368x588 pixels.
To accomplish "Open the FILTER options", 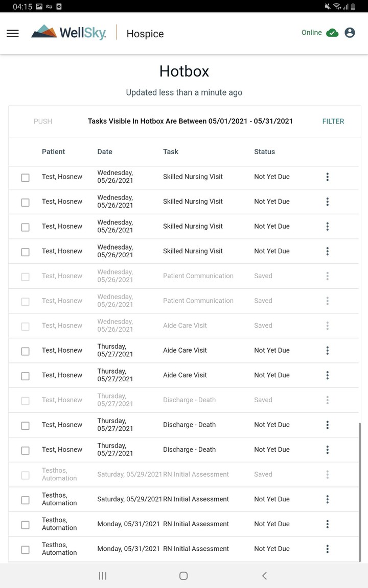I will tap(333, 121).
